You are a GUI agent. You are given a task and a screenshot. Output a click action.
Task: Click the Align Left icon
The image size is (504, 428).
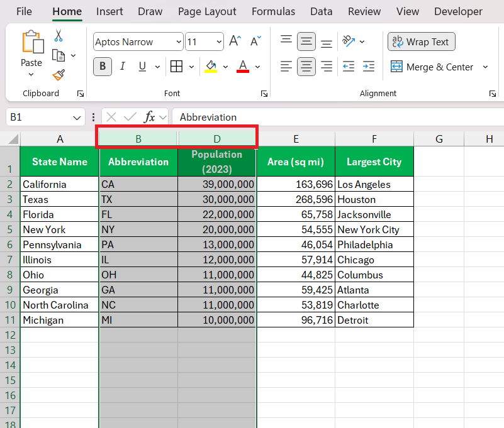(286, 67)
